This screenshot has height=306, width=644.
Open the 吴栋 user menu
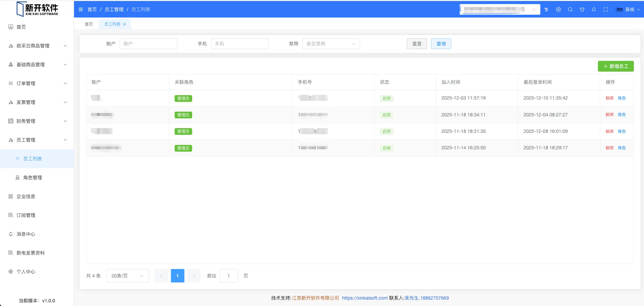(629, 9)
